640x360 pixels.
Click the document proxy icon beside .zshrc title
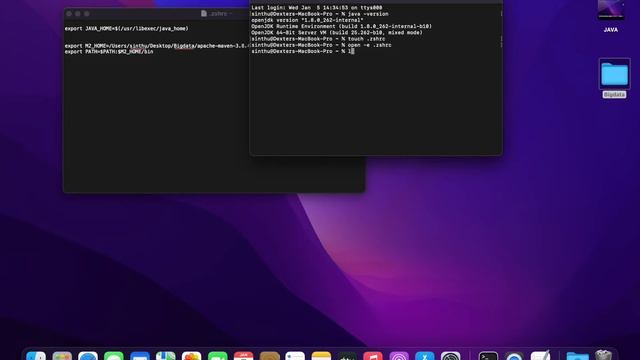click(x=204, y=13)
